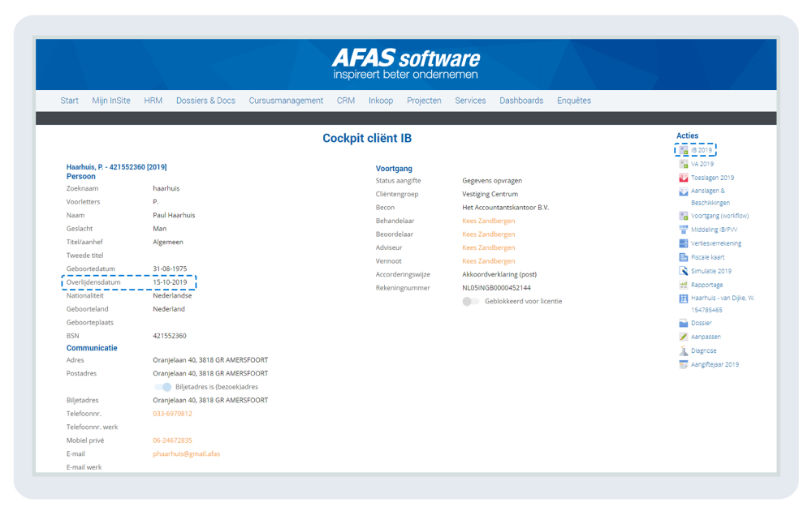Click the Aangiftejaar 2019 icon

[684, 365]
